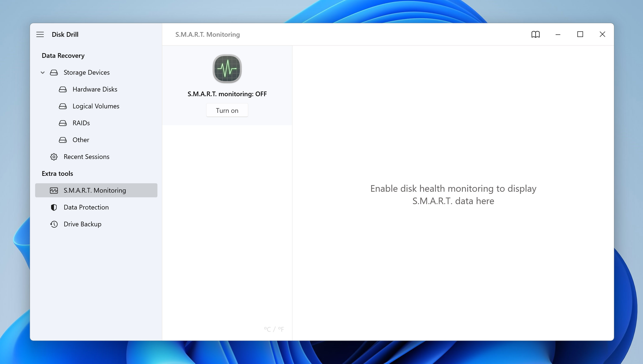Turn on S.M.A.R.T. monitoring
The width and height of the screenshot is (643, 364).
click(x=227, y=110)
